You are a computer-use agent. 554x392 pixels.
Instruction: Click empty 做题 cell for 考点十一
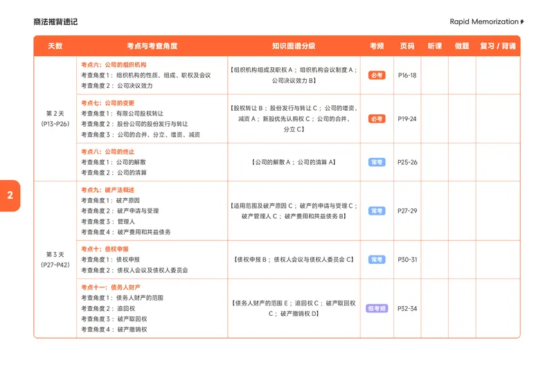click(462, 309)
